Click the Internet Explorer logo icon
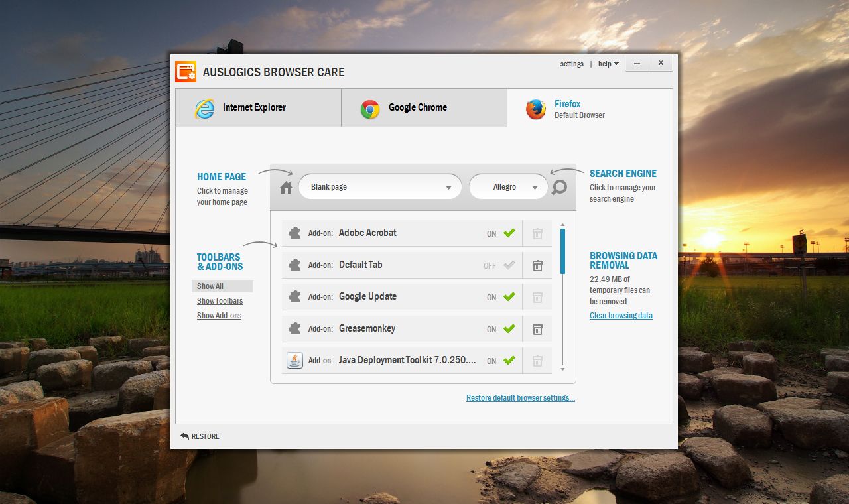 [204, 109]
